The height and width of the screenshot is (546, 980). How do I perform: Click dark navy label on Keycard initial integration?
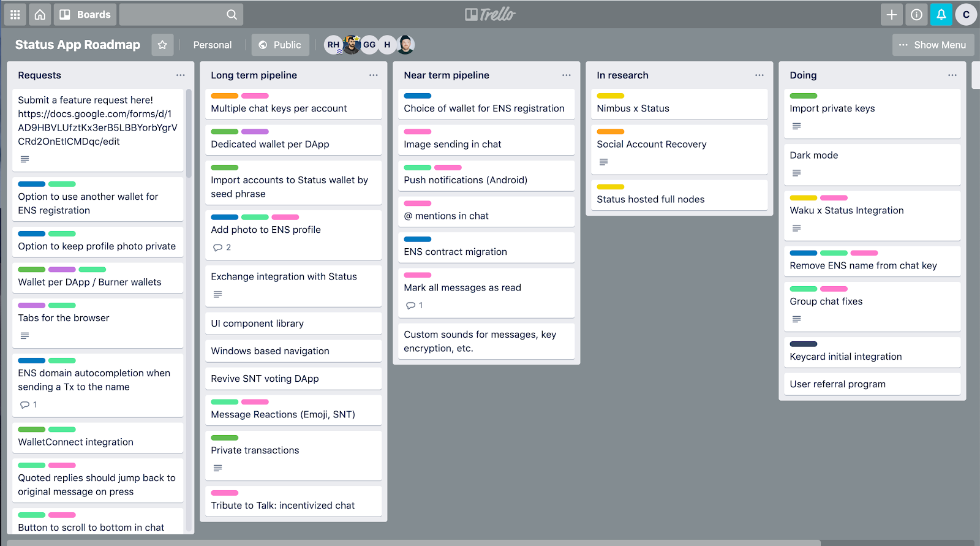(803, 344)
